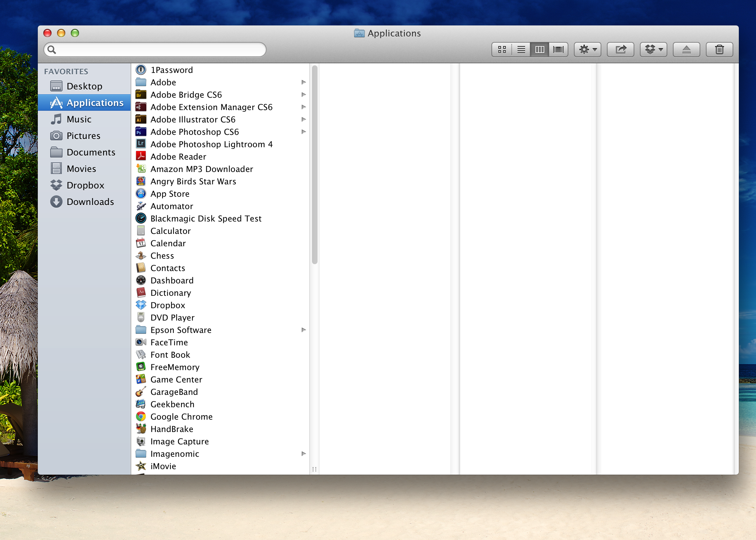Select Blackmagic Disk Speed Test icon

point(141,218)
